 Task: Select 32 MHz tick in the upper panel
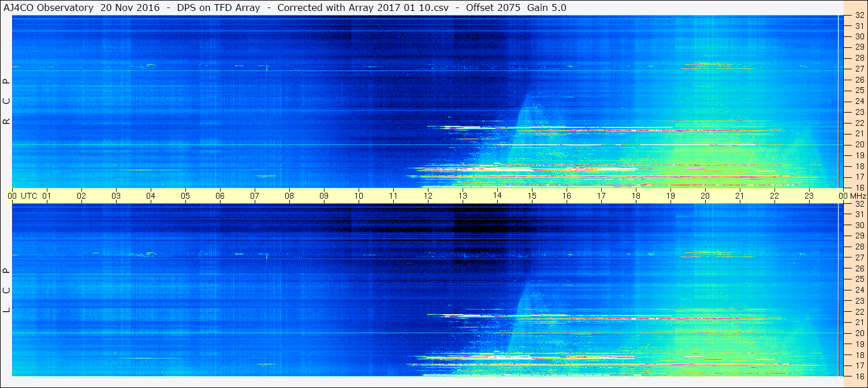coord(859,16)
